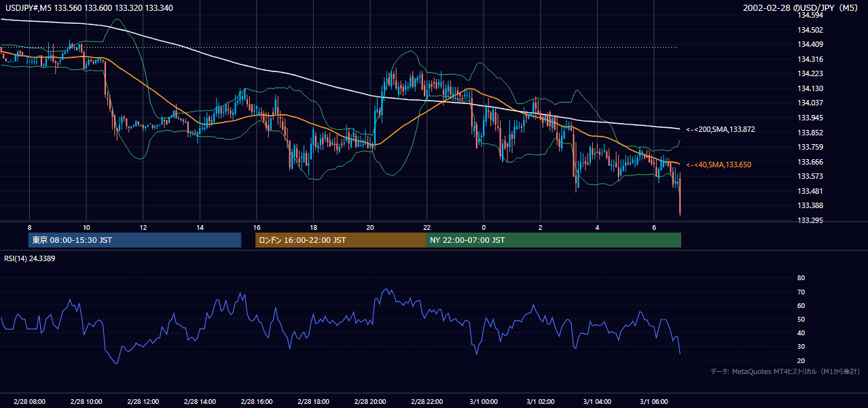The image size is (868, 408).
Task: Click hour tick 16 under the price chart
Action: (256, 227)
